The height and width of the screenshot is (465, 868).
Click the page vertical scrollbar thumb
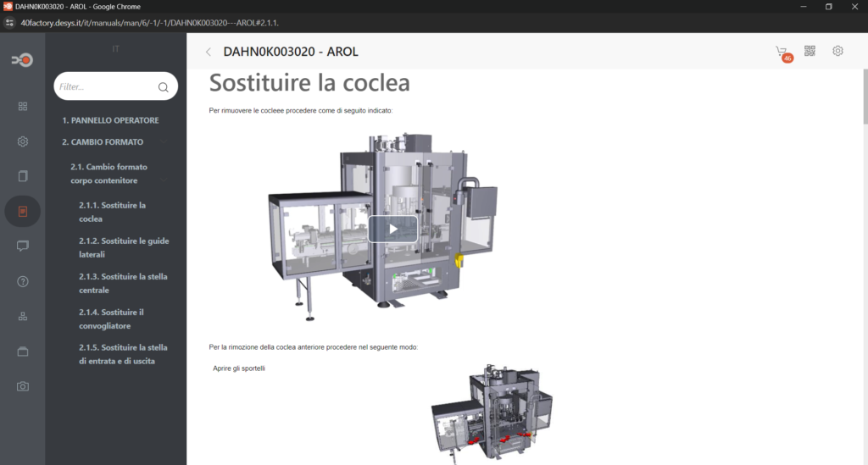coord(865,97)
